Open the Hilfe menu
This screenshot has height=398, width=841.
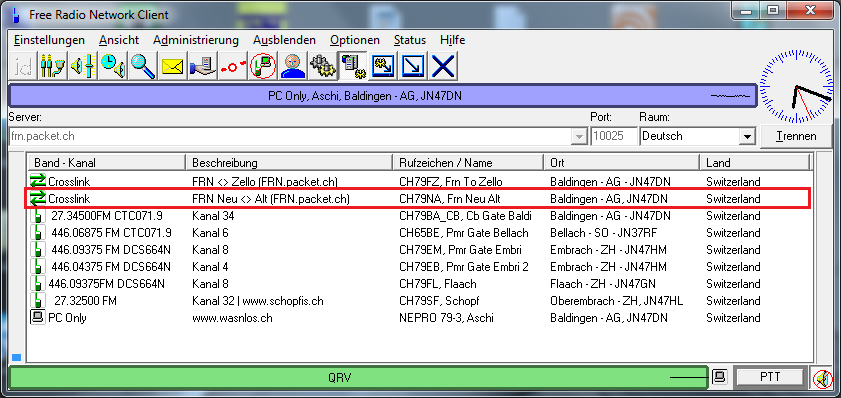click(x=452, y=40)
